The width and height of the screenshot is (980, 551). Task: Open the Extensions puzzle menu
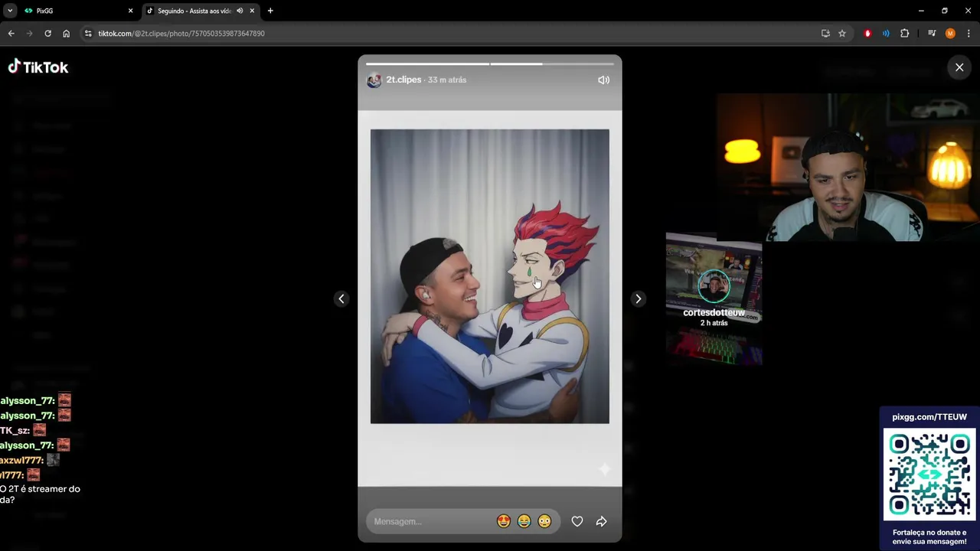[904, 34]
